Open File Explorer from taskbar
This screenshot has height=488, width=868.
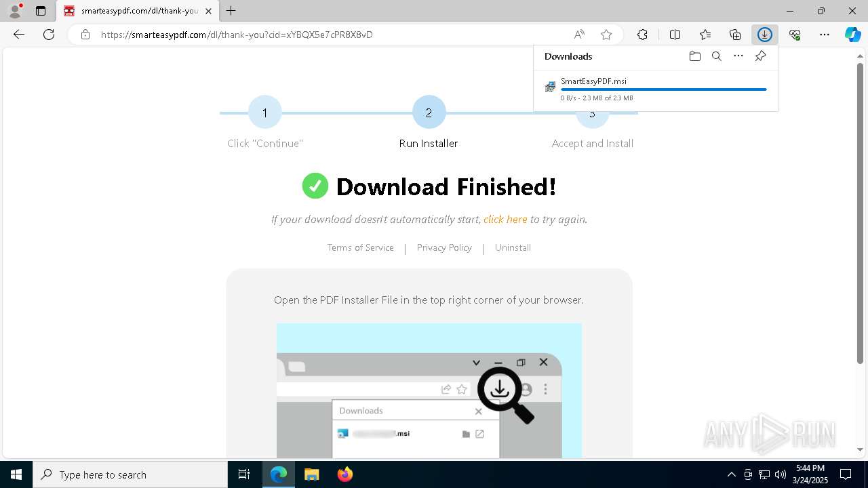(x=311, y=474)
